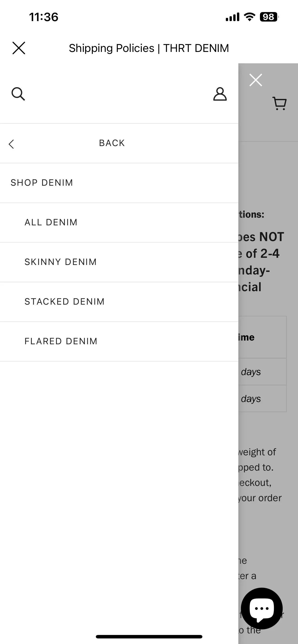This screenshot has height=644, width=298.
Task: Open search with the magnifier icon
Action: tap(18, 94)
